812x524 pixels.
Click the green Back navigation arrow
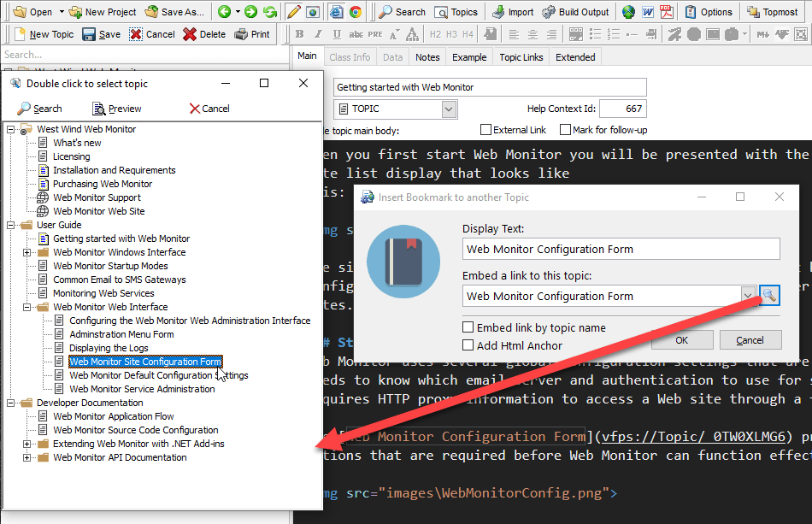224,11
